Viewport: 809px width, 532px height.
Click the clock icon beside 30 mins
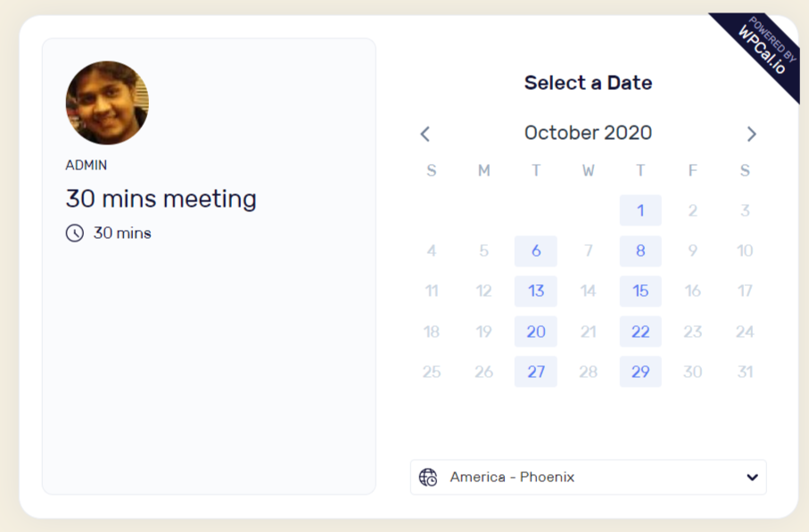point(75,233)
